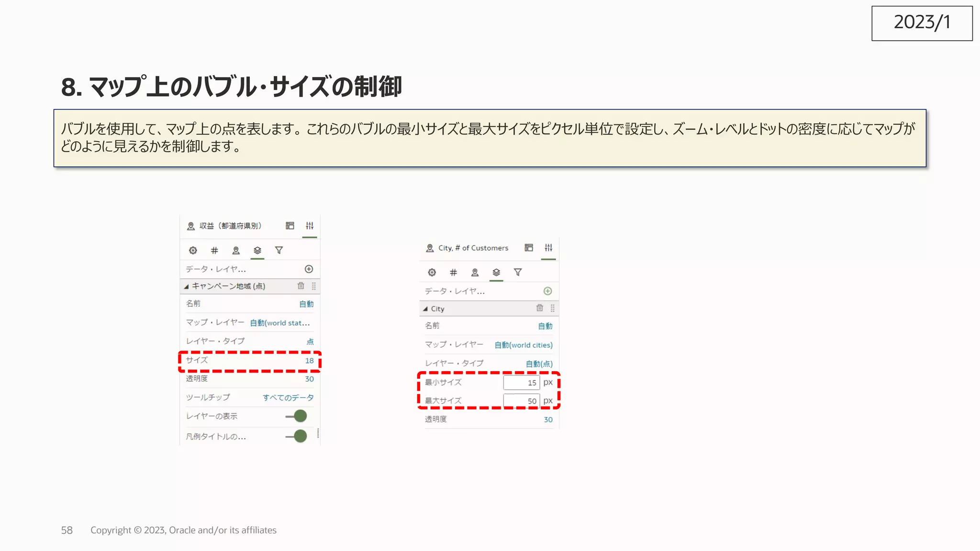The width and height of the screenshot is (980, 551).
Task: Open the マップ・レイヤー 自動(world cities) dropdown
Action: (x=523, y=345)
